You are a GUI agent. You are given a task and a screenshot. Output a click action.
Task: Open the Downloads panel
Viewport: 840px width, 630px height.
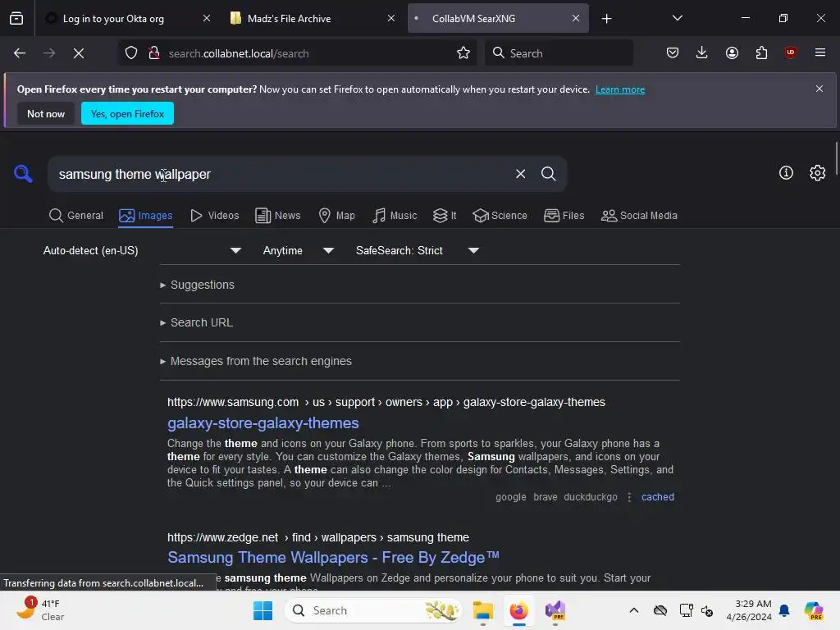pyautogui.click(x=702, y=52)
